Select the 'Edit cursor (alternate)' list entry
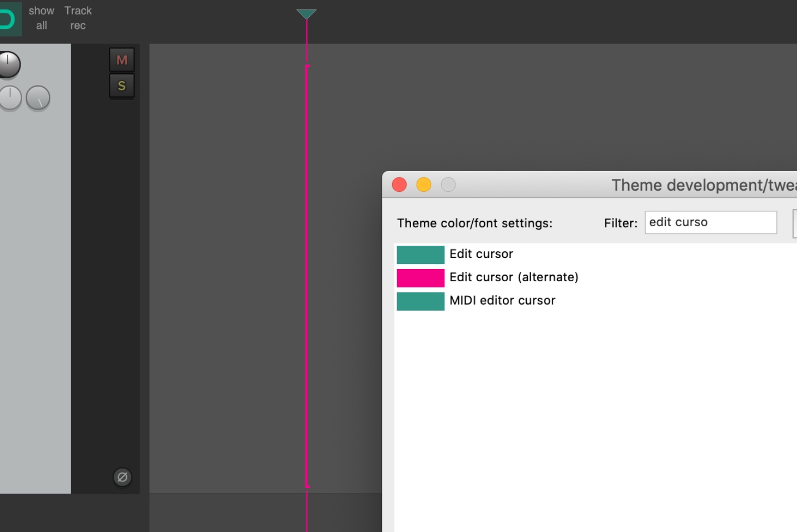Screen dimensions: 797x532 (513, 277)
